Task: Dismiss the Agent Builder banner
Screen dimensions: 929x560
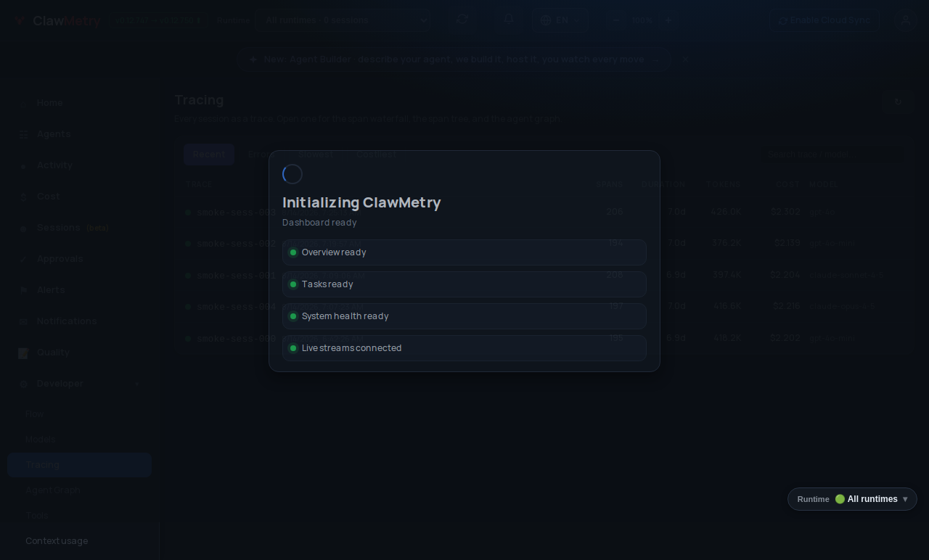Action: (685, 59)
